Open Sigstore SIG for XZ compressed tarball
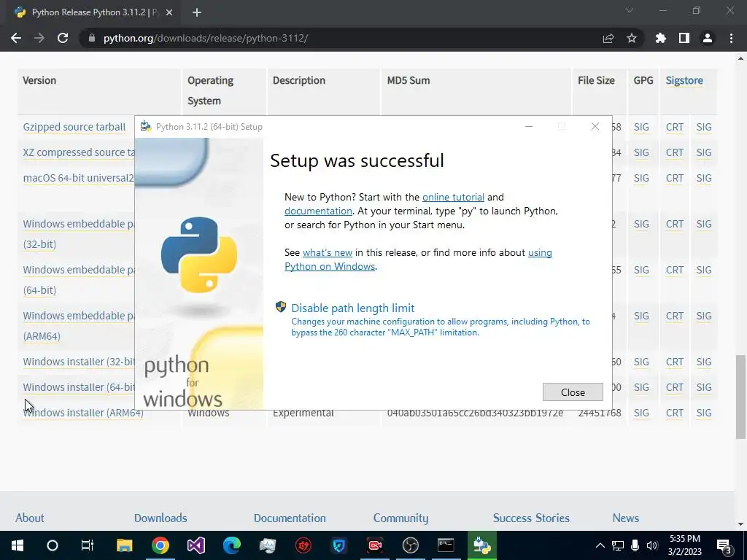Viewport: 747px width, 560px height. (704, 152)
